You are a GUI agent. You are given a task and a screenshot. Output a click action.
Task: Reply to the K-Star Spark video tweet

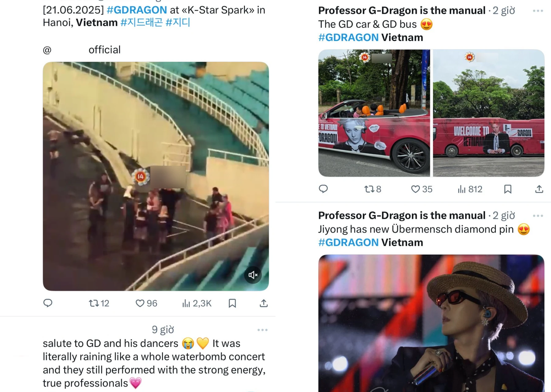(48, 303)
